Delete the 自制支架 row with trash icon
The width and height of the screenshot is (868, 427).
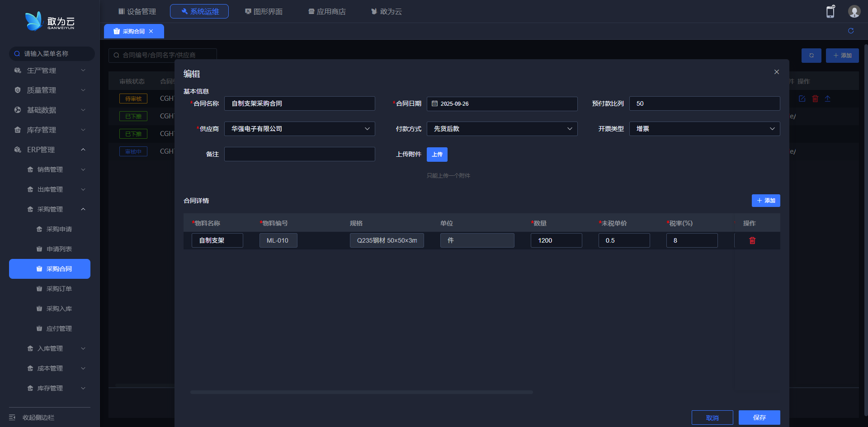tap(752, 240)
